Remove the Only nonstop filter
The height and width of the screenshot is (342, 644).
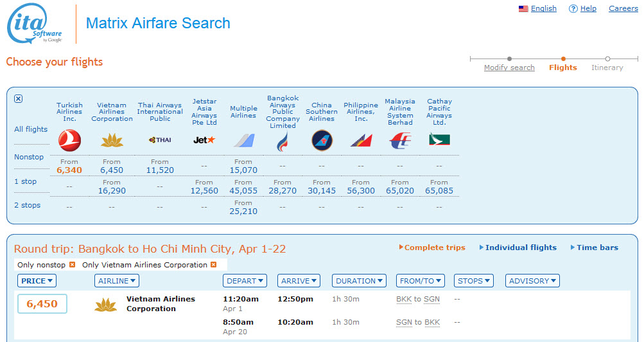click(73, 265)
